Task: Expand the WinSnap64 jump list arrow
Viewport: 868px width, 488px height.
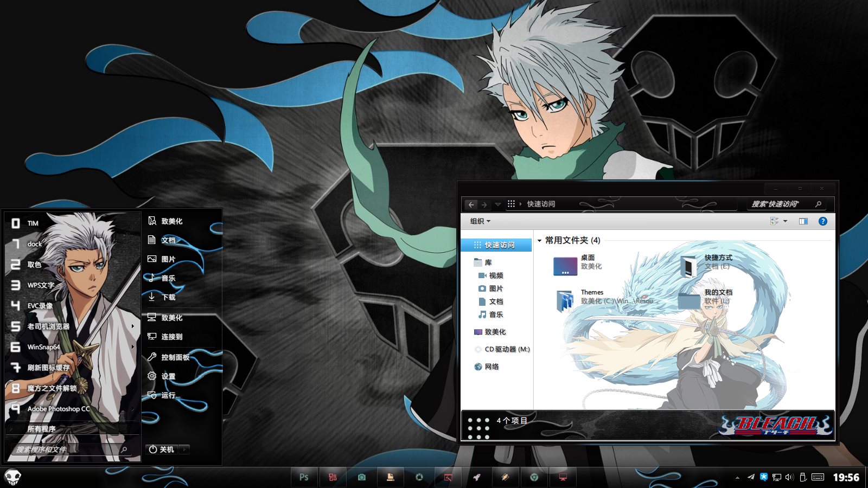Action: (132, 347)
